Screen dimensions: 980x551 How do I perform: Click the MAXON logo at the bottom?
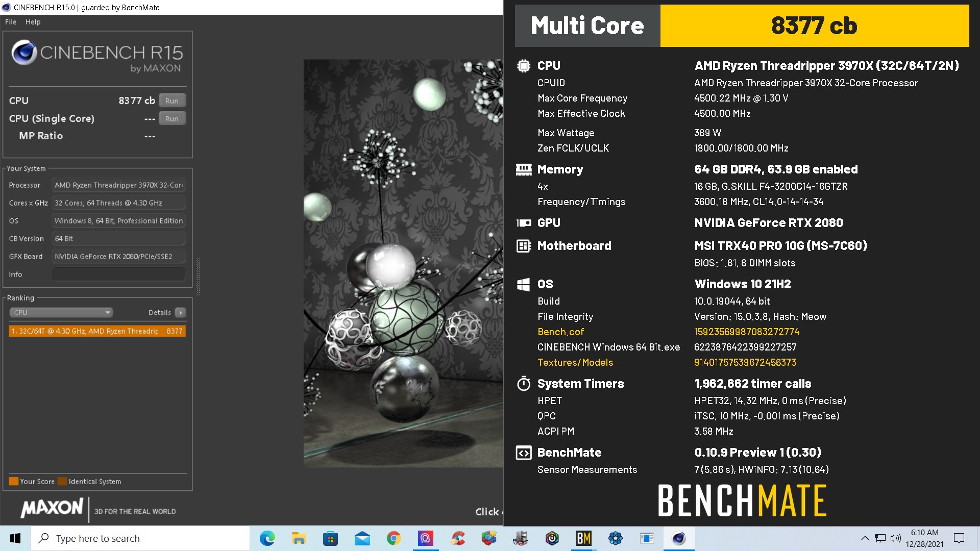(x=52, y=508)
